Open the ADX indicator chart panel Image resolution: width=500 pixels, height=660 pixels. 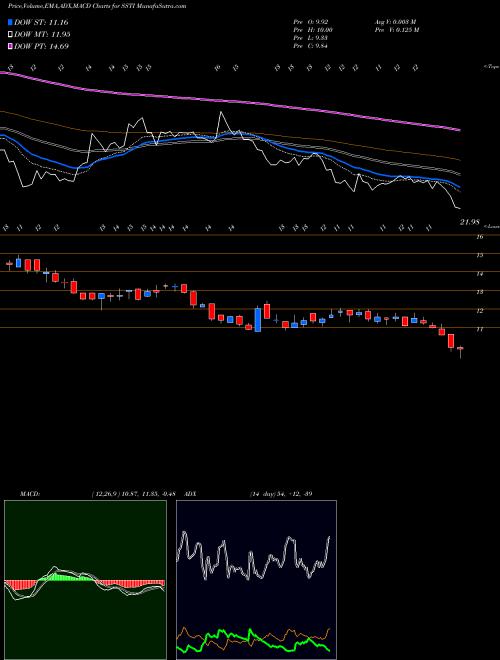click(x=256, y=580)
